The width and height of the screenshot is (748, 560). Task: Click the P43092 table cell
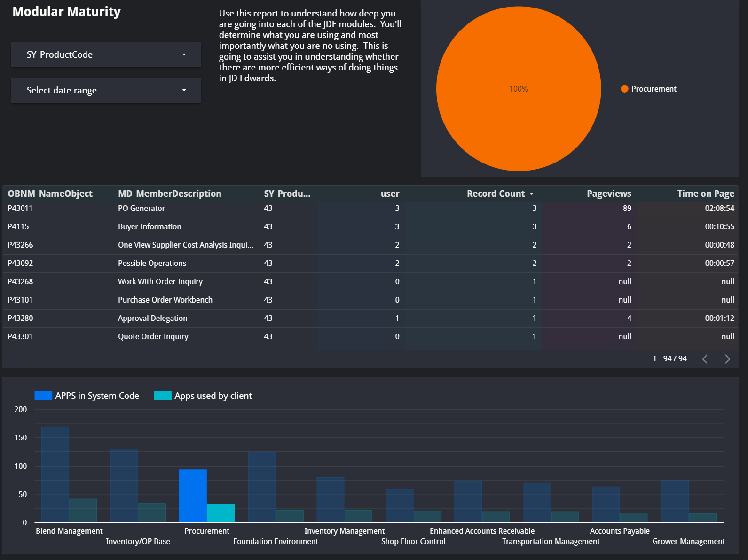click(x=20, y=263)
